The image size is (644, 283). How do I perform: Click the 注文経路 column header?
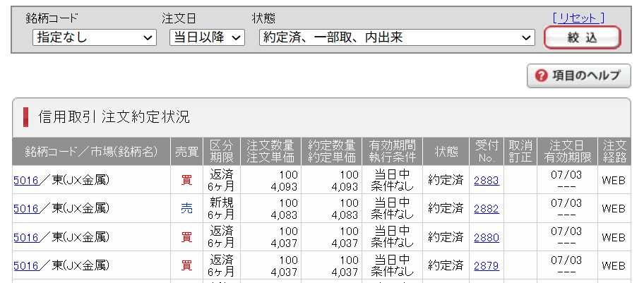614,152
